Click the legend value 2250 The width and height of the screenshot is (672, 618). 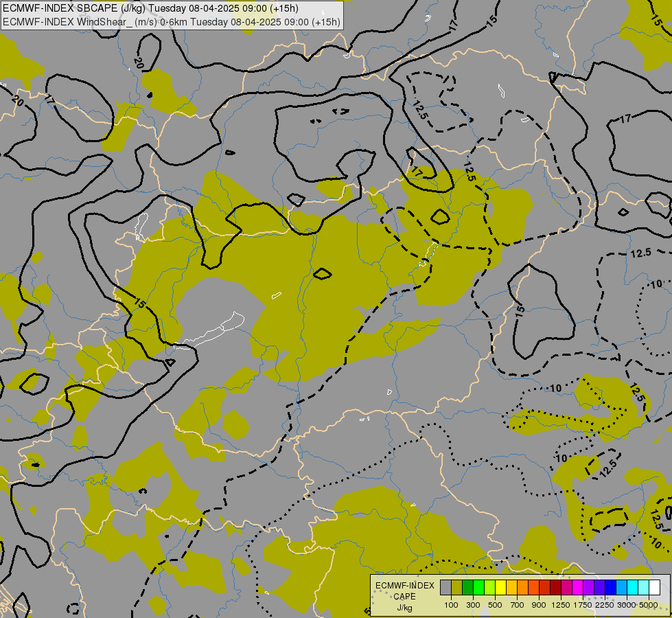605,605
